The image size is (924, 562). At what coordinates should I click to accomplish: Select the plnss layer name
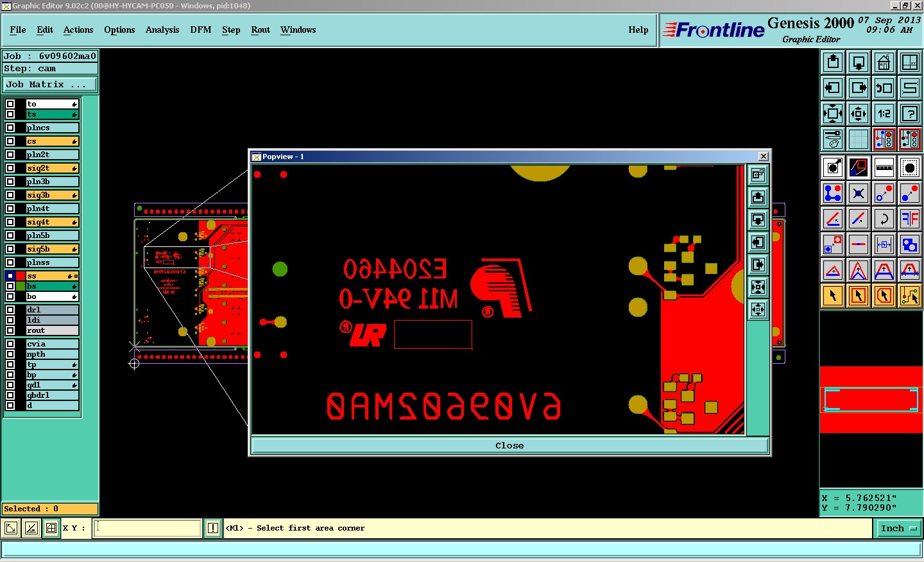(52, 262)
